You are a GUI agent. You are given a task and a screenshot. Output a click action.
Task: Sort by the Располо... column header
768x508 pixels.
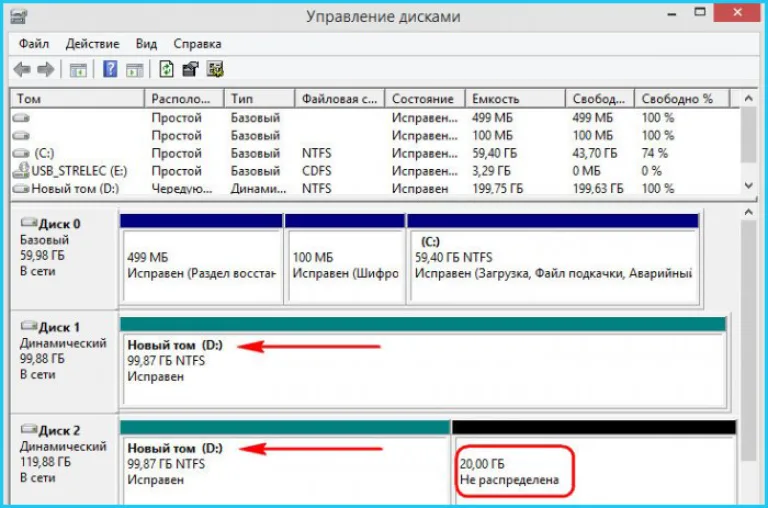point(185,98)
